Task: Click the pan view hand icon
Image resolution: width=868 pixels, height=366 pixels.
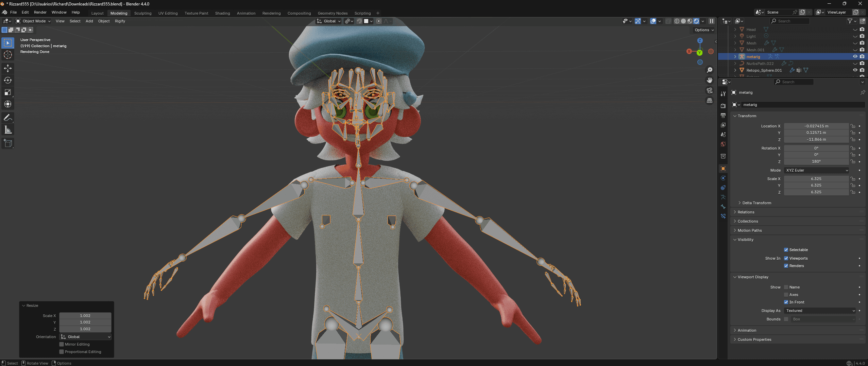Action: (x=710, y=80)
